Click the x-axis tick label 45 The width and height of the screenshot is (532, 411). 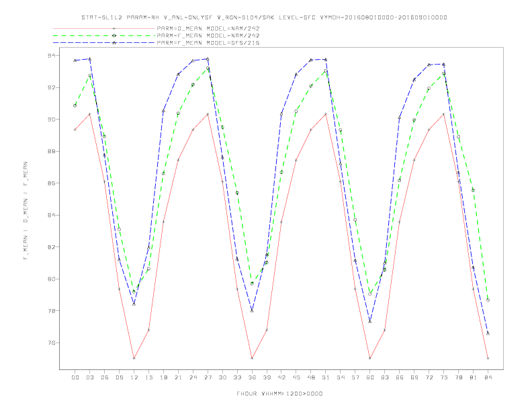pyautogui.click(x=296, y=377)
